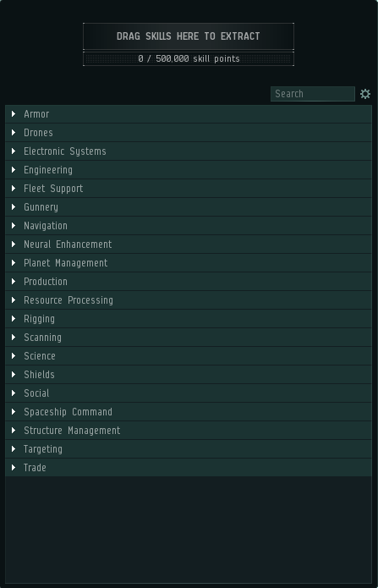This screenshot has height=588, width=378.
Task: Select the Spaceship Command category
Action: click(x=189, y=412)
